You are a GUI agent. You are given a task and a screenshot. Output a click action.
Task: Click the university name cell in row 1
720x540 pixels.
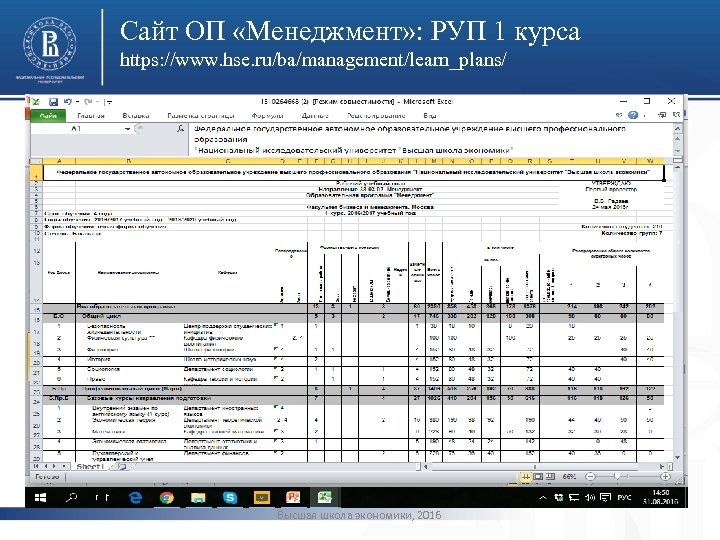point(353,173)
